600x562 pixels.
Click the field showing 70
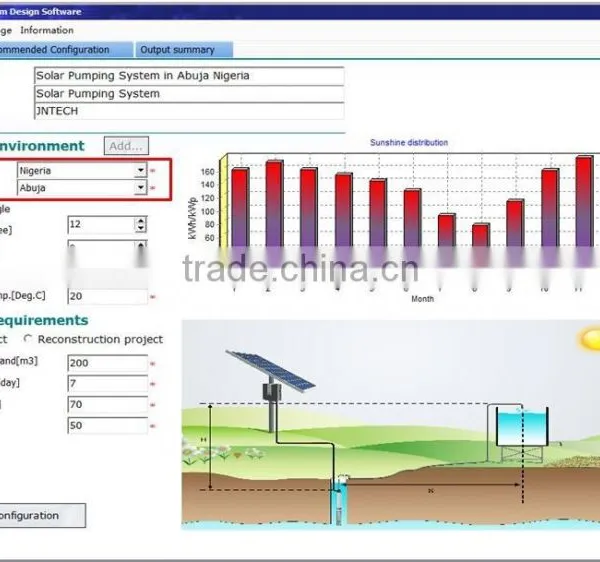108,404
